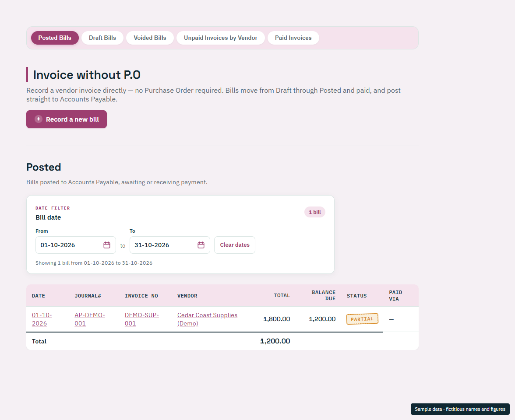Open journal link AP-DEMO-001
515x420 pixels.
tap(90, 319)
